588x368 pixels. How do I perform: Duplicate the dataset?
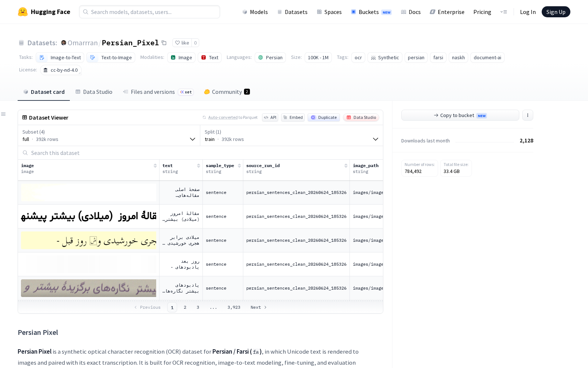tap(324, 117)
